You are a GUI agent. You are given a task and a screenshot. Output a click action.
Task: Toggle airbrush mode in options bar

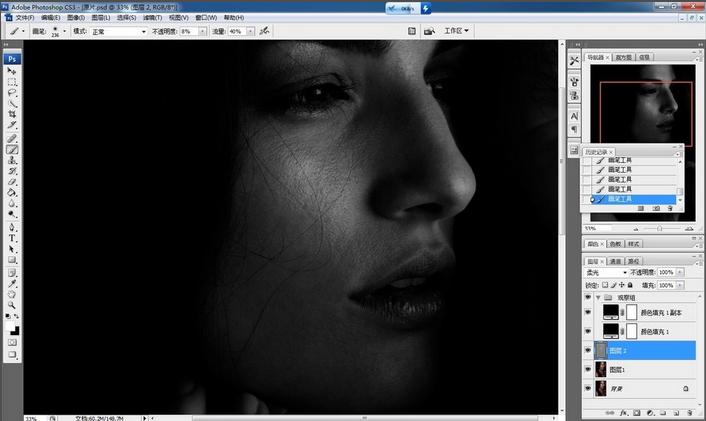pos(264,31)
